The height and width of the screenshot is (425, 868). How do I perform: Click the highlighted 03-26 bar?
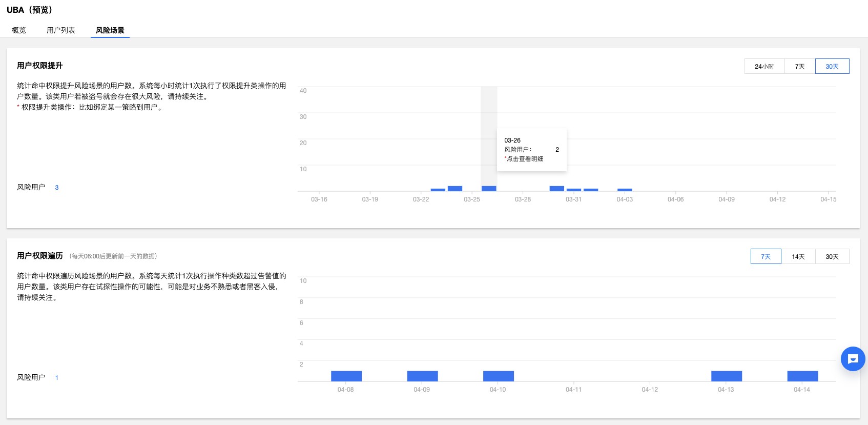click(489, 189)
